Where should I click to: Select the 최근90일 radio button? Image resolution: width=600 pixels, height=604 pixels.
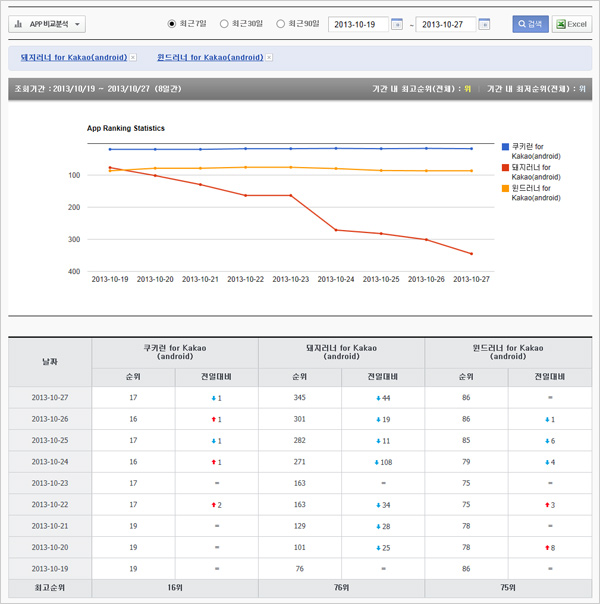pos(280,24)
